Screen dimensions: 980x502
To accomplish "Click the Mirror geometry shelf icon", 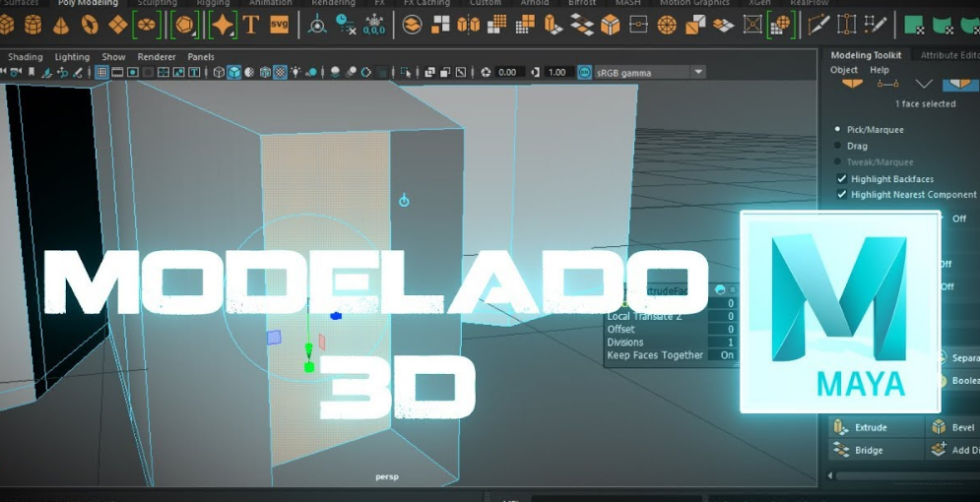I will tap(468, 25).
